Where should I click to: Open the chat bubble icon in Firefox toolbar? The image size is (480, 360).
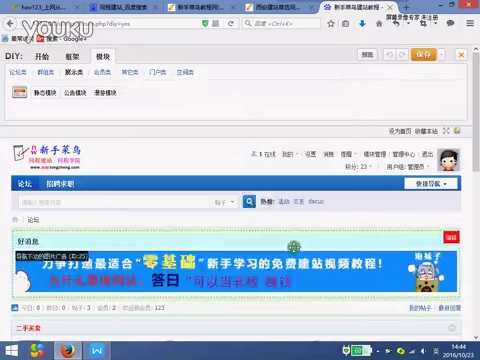450,23
